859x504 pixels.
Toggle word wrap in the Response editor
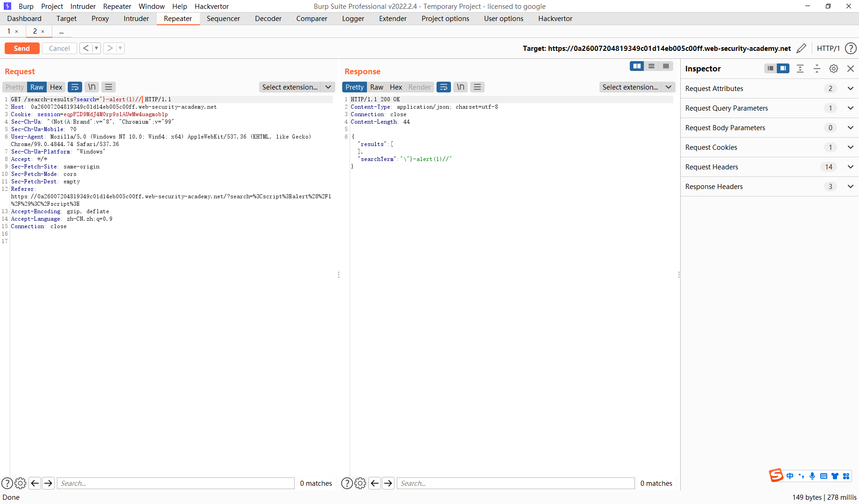click(x=444, y=87)
